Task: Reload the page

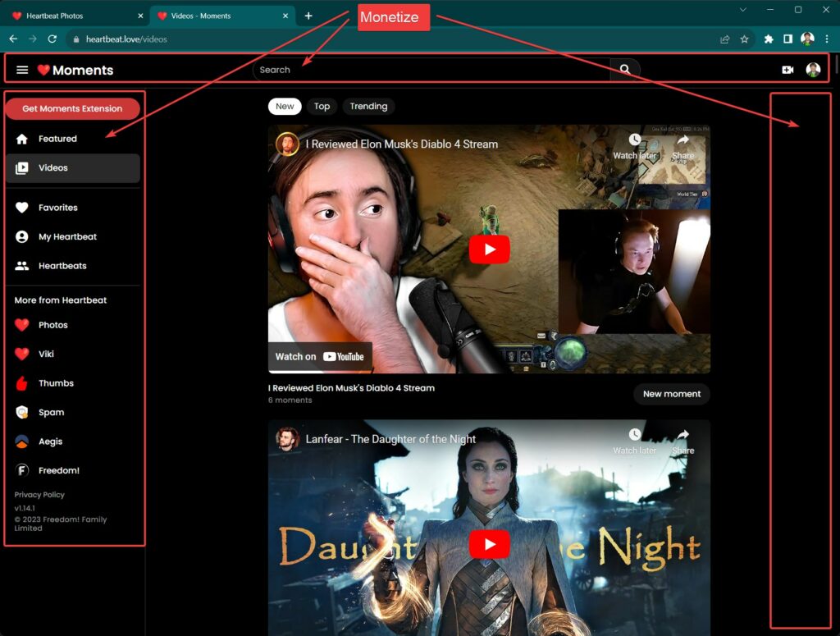Action: (52, 39)
